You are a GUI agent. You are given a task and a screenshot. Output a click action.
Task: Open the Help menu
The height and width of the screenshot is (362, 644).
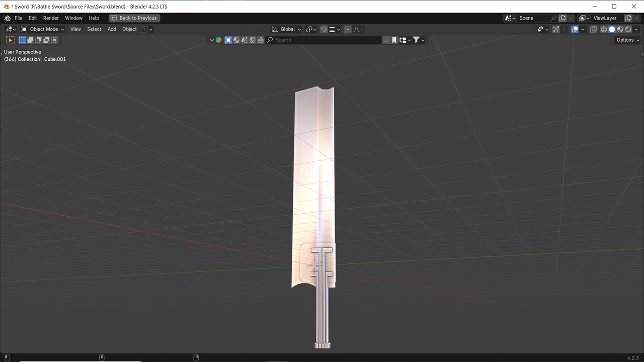pos(94,18)
